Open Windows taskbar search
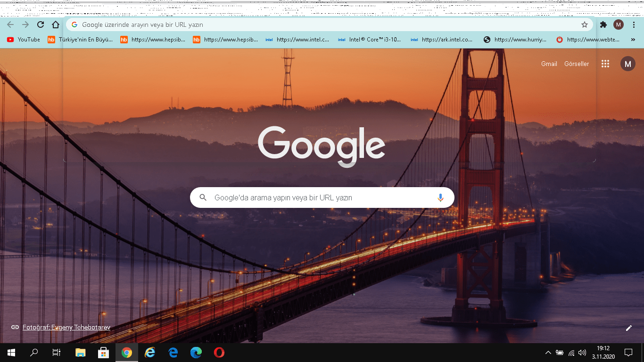Viewport: 644px width, 362px height. tap(34, 353)
